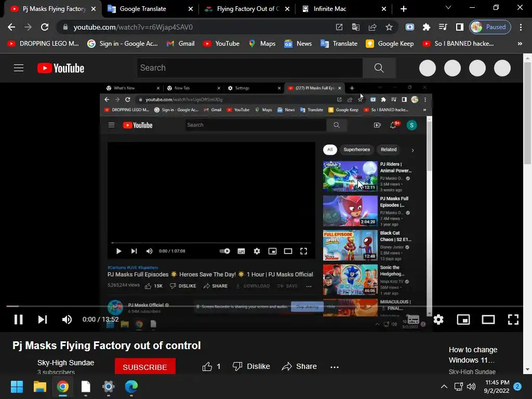Image resolution: width=532 pixels, height=399 pixels.
Task: Toggle Chrome side panel
Action: 459,27
